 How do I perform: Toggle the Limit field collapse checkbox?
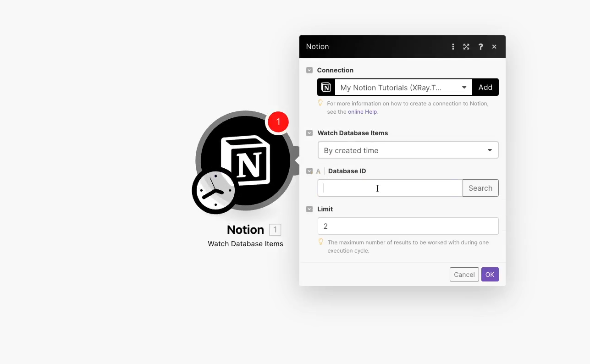point(309,209)
